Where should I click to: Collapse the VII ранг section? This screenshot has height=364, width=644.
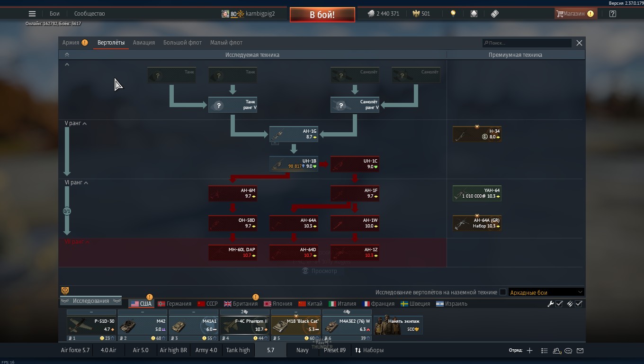77,242
